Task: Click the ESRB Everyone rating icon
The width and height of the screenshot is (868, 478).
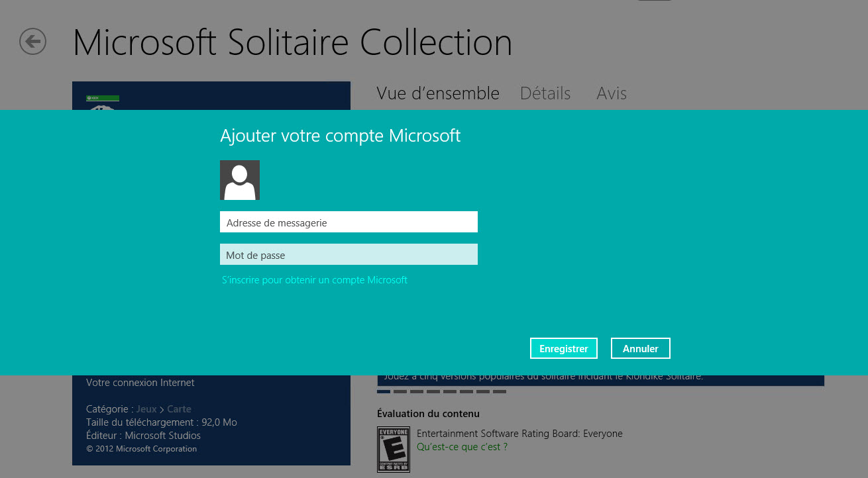Action: pyautogui.click(x=394, y=450)
